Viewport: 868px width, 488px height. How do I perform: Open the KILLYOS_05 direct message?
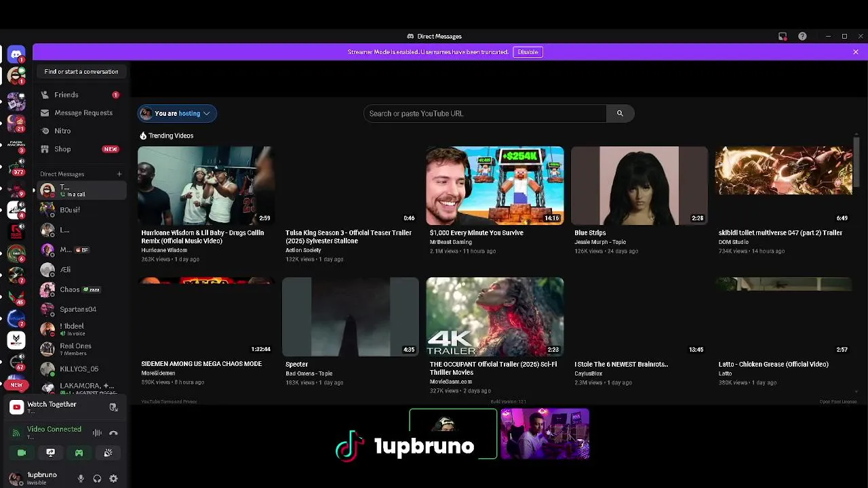tap(80, 369)
